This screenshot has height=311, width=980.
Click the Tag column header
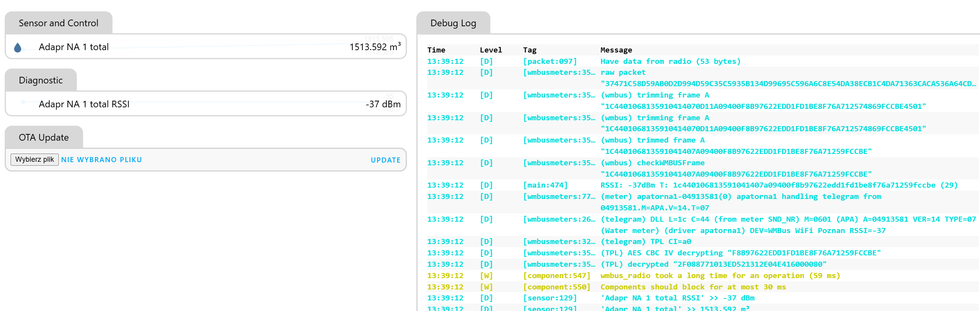(x=530, y=50)
